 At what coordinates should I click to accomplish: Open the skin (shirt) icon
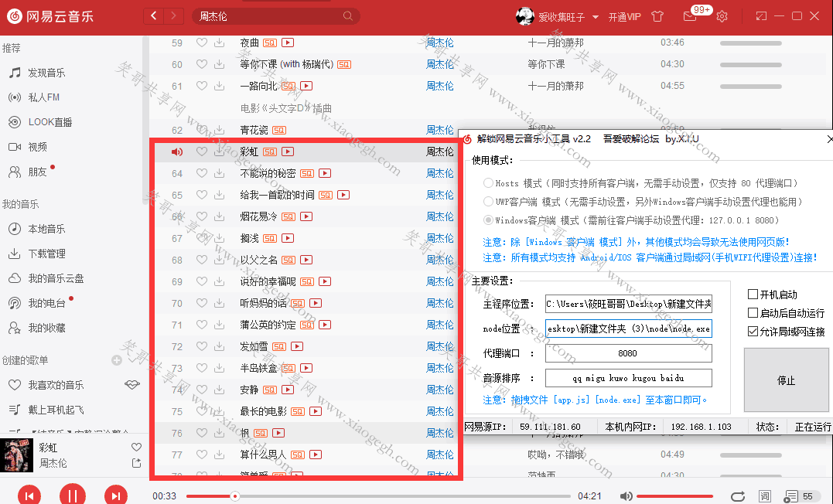point(657,16)
